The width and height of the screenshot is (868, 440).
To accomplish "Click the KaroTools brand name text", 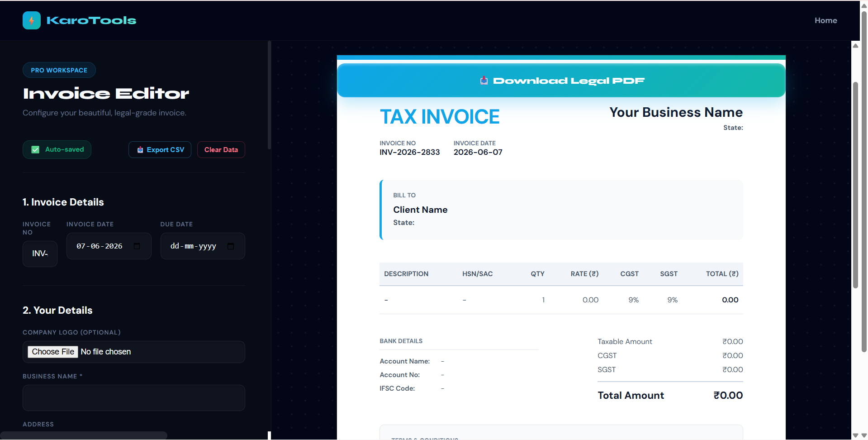I will [x=91, y=20].
